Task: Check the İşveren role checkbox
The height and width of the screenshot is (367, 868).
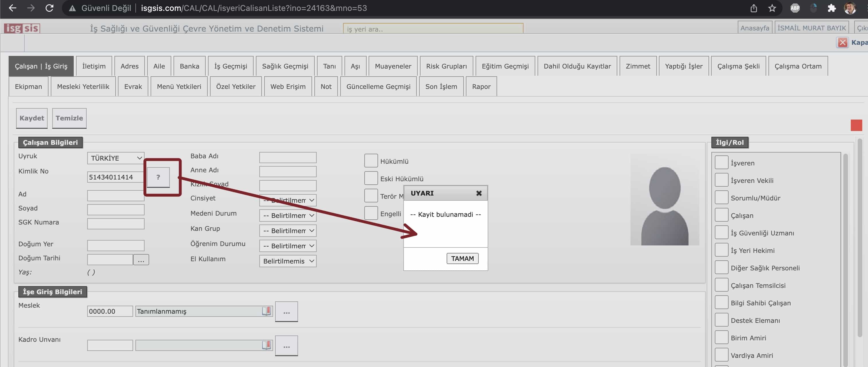Action: [721, 163]
